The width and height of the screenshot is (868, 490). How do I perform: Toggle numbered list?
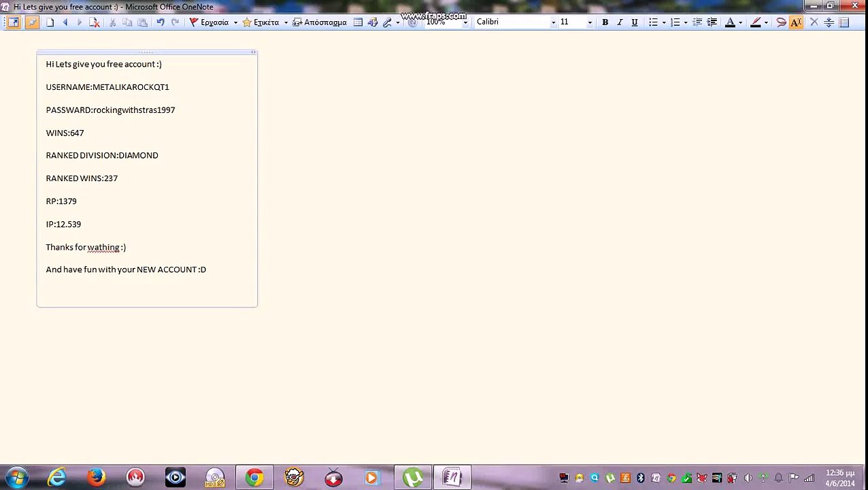pos(675,22)
